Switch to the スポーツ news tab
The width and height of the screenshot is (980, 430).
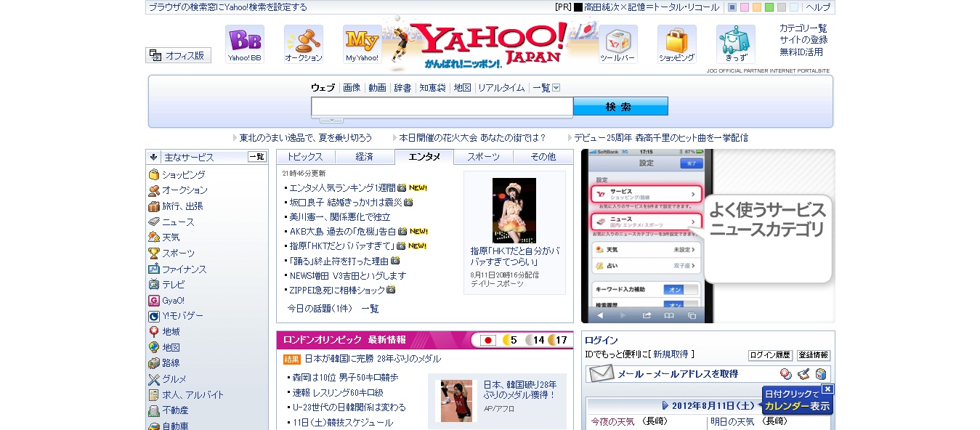pyautogui.click(x=484, y=157)
